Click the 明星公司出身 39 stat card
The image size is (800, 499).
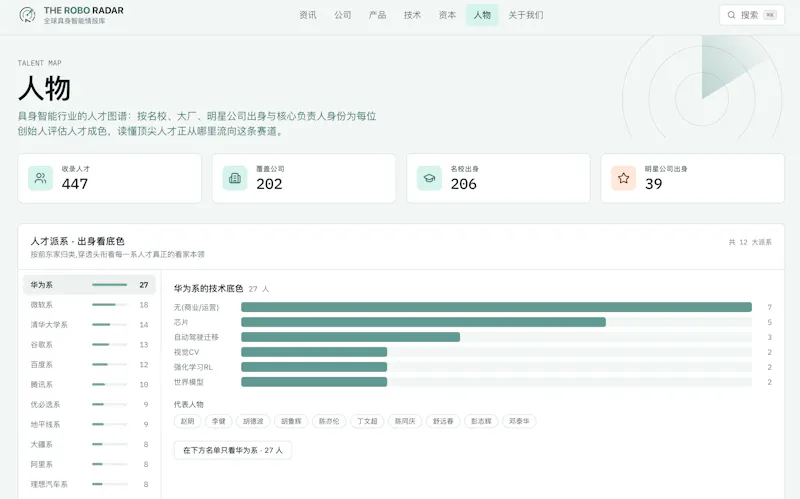(693, 178)
